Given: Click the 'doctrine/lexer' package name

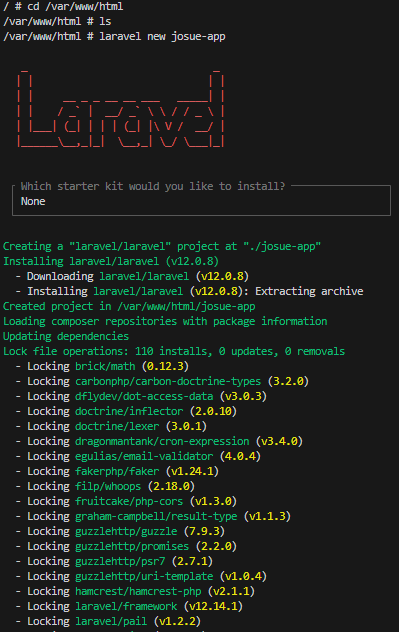Looking at the screenshot, I should pyautogui.click(x=117, y=426).
